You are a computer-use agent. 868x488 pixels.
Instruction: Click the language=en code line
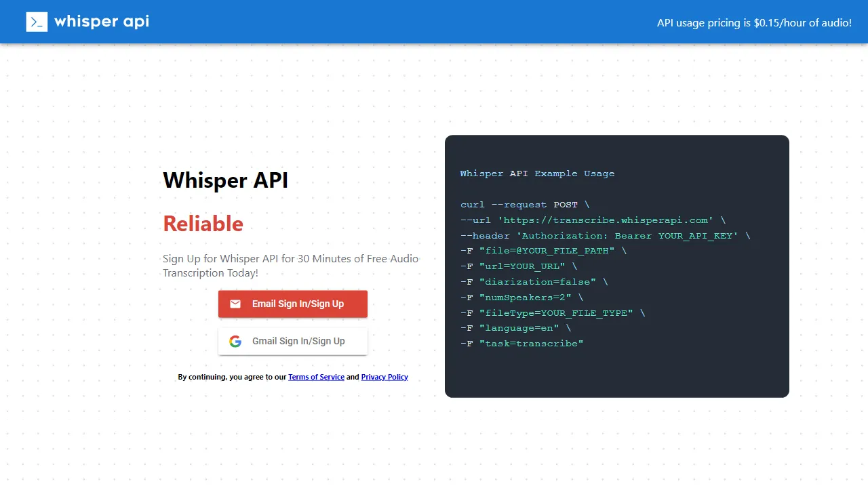[515, 328]
